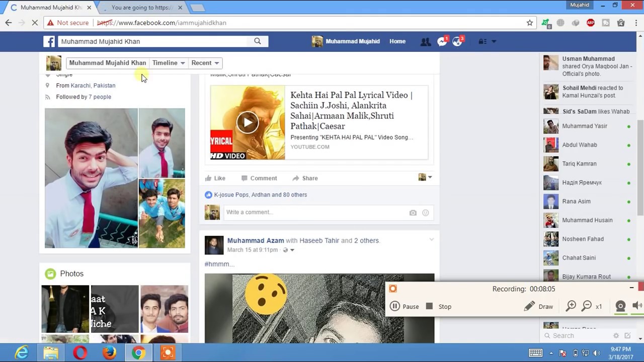Expand the Timeline dropdown

point(169,63)
